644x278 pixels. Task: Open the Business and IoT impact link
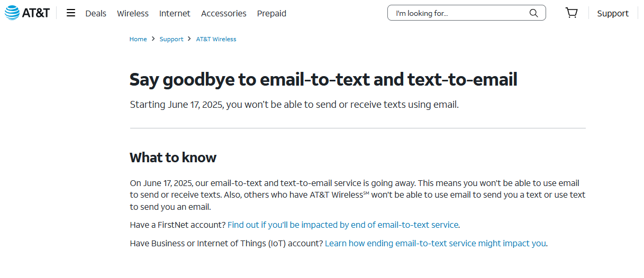[435, 243]
